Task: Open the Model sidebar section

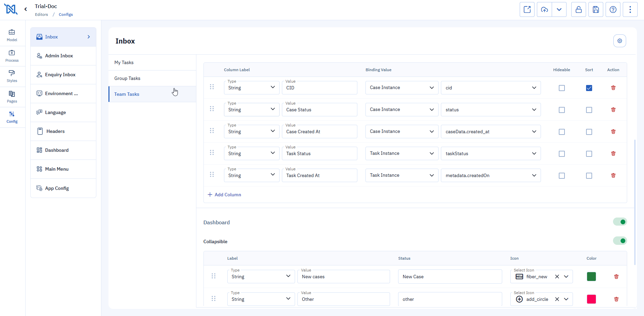Action: tap(12, 35)
